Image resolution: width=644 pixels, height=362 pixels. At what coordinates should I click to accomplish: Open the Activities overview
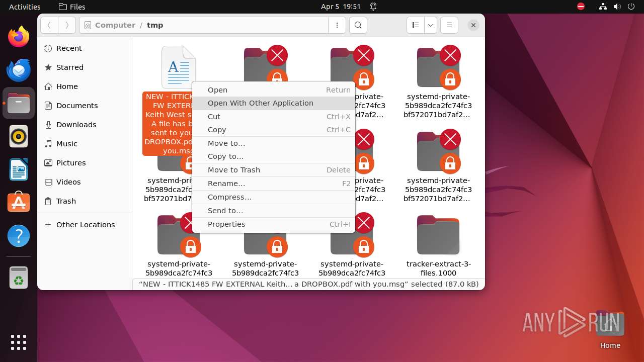25,7
